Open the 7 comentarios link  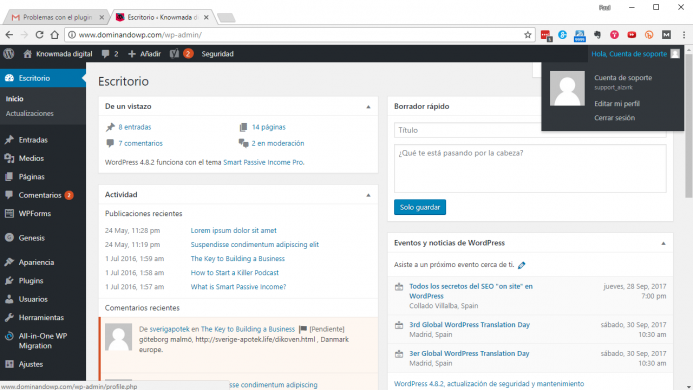coord(141,144)
